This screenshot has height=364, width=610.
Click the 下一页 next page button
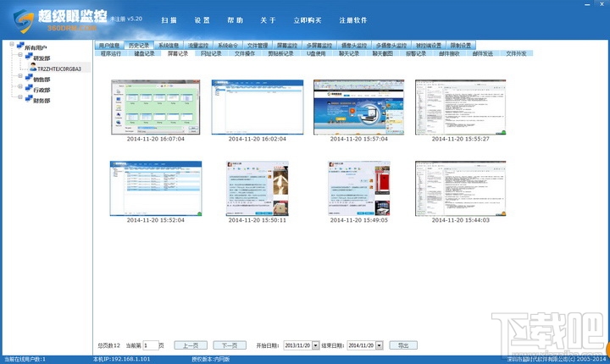pyautogui.click(x=230, y=345)
